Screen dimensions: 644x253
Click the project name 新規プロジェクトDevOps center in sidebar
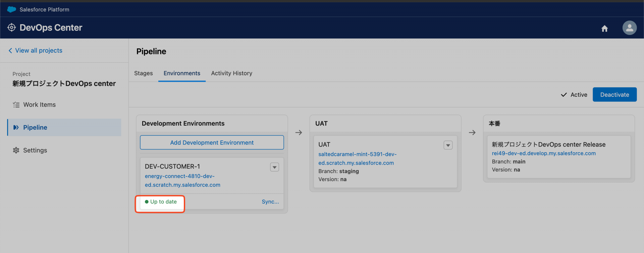click(64, 83)
